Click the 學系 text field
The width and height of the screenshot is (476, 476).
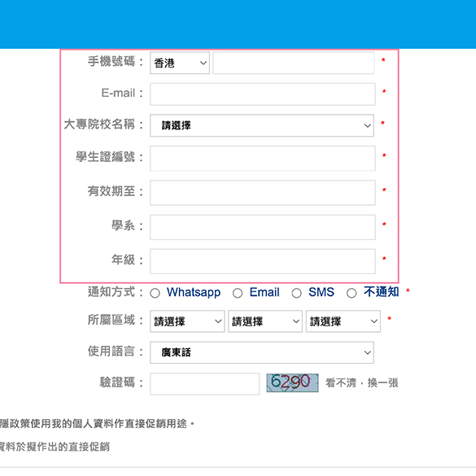tap(263, 227)
